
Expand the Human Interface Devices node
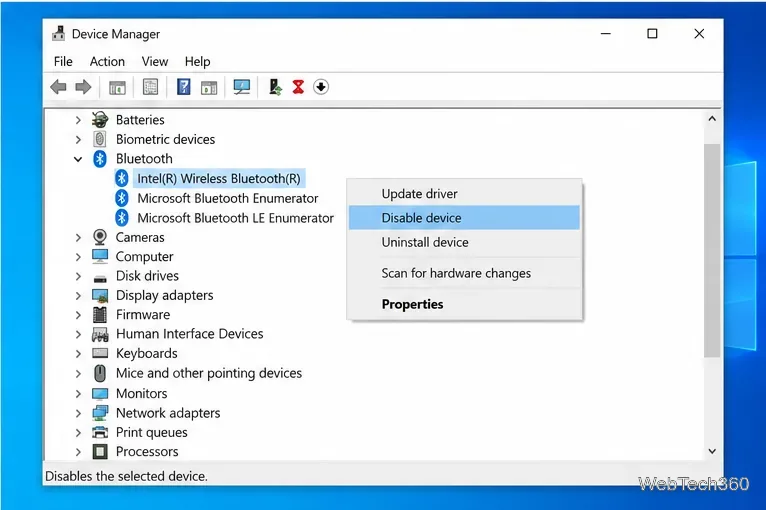point(78,334)
